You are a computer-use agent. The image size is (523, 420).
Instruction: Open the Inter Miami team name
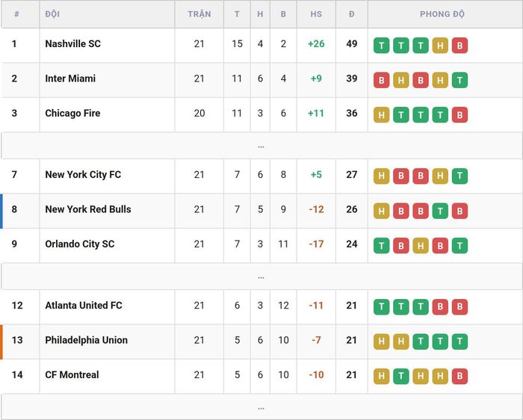[70, 78]
